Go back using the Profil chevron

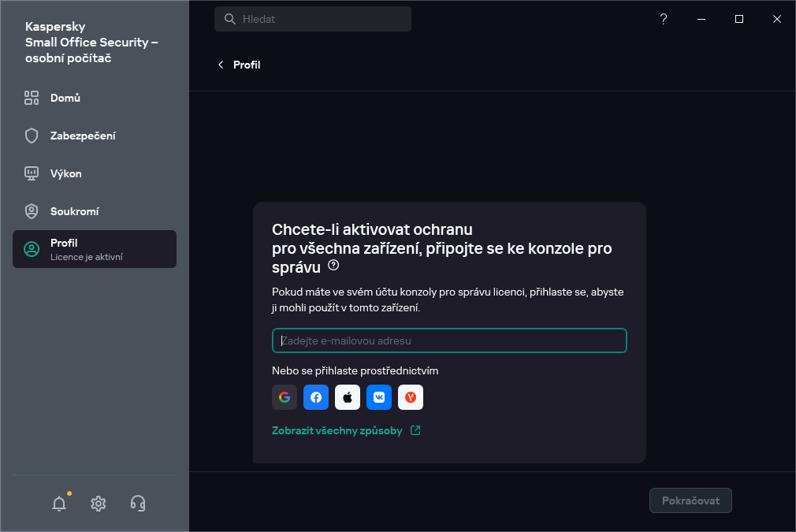click(221, 65)
